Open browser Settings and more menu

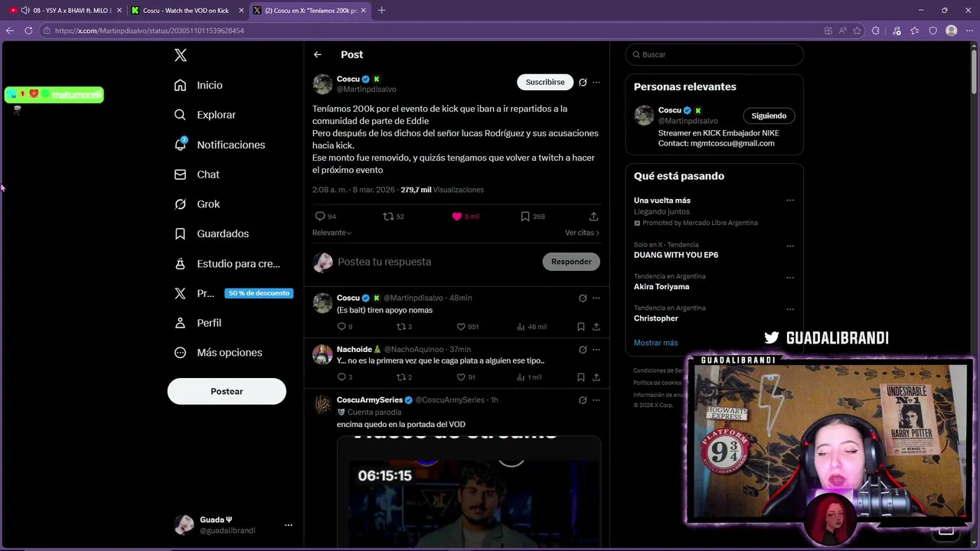pos(969,31)
